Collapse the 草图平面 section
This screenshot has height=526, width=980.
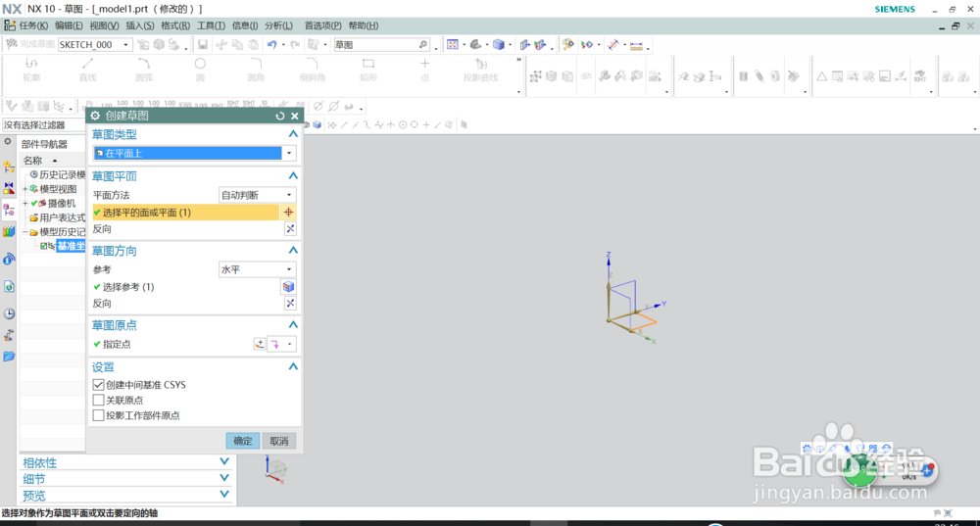(292, 176)
